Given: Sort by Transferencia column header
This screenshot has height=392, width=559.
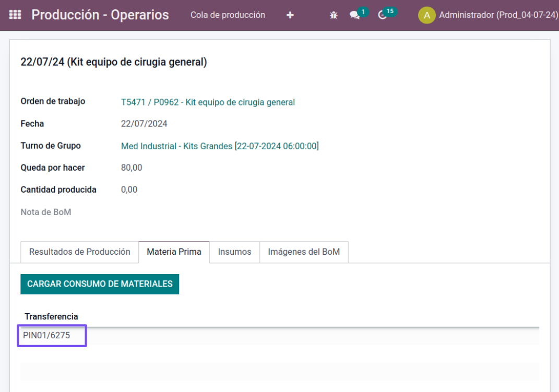Looking at the screenshot, I should [51, 316].
